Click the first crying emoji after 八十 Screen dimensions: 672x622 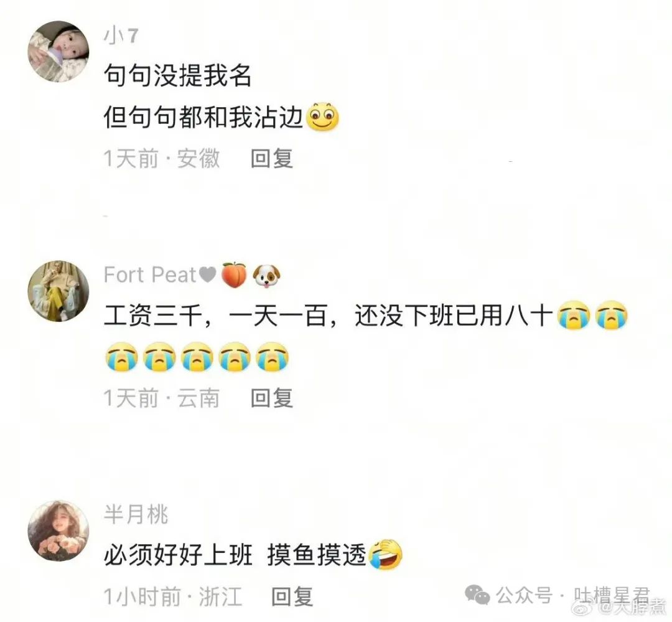573,315
